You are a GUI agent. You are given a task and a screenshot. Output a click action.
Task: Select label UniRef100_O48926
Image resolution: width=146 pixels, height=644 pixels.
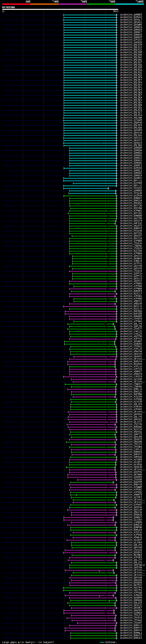point(131,42)
